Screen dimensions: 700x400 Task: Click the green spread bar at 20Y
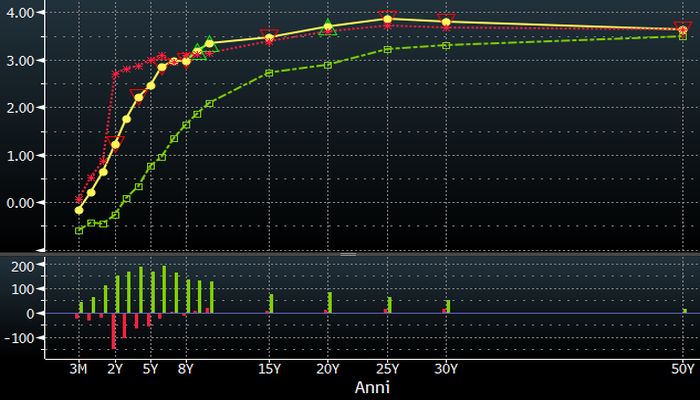click(330, 302)
